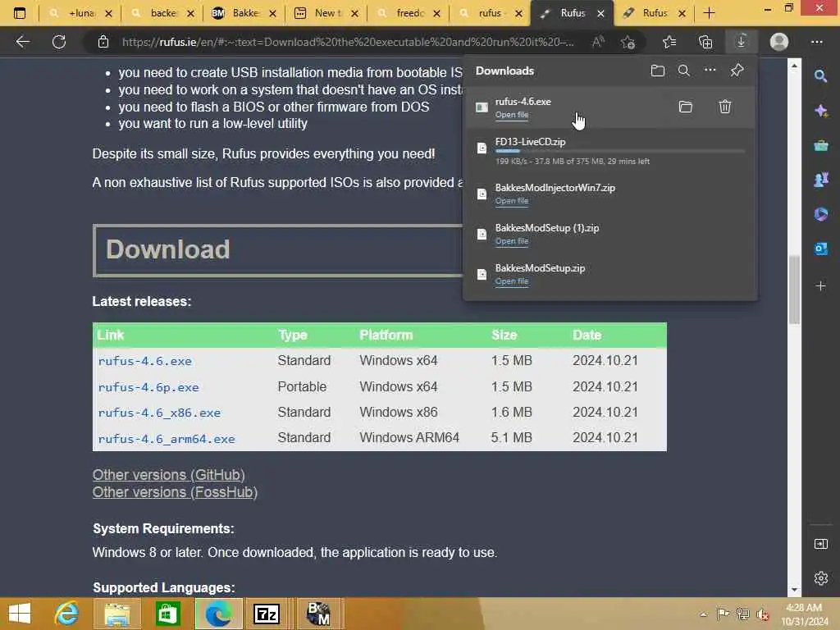Toggle Read aloud icon in address bar
Image resolution: width=840 pixels, height=630 pixels.
click(x=598, y=42)
